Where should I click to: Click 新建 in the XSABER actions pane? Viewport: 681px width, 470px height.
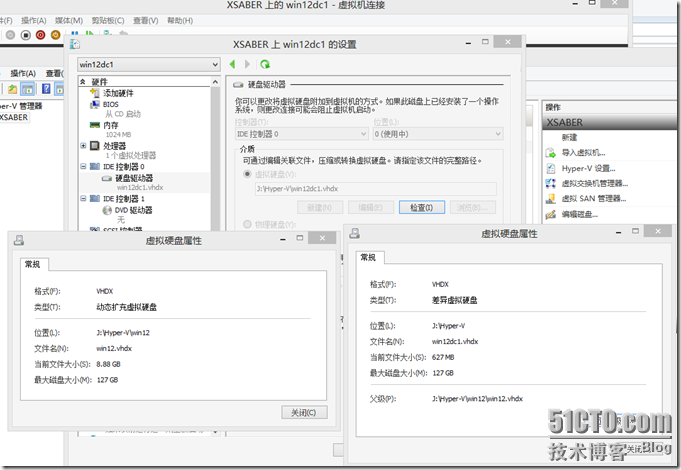[x=569, y=137]
